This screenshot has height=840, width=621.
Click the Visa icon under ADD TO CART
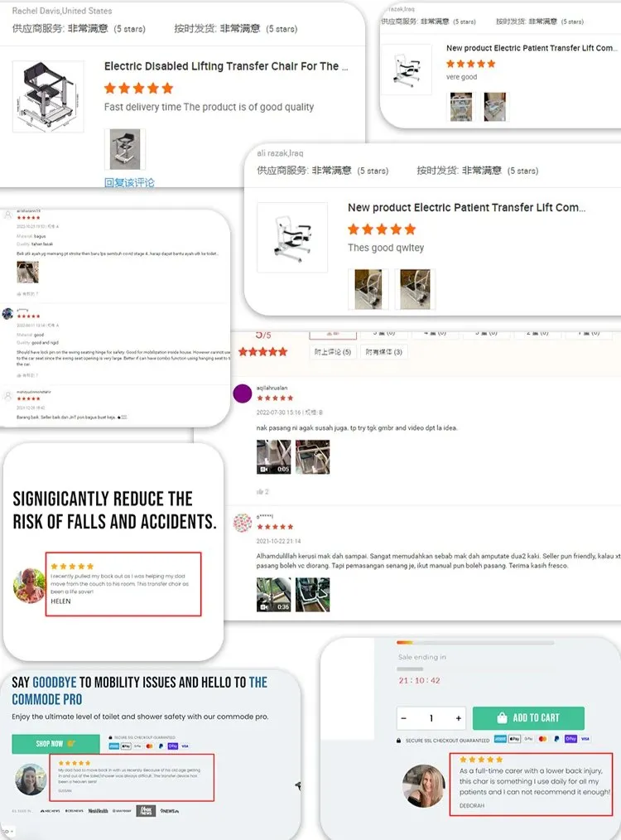click(x=585, y=739)
